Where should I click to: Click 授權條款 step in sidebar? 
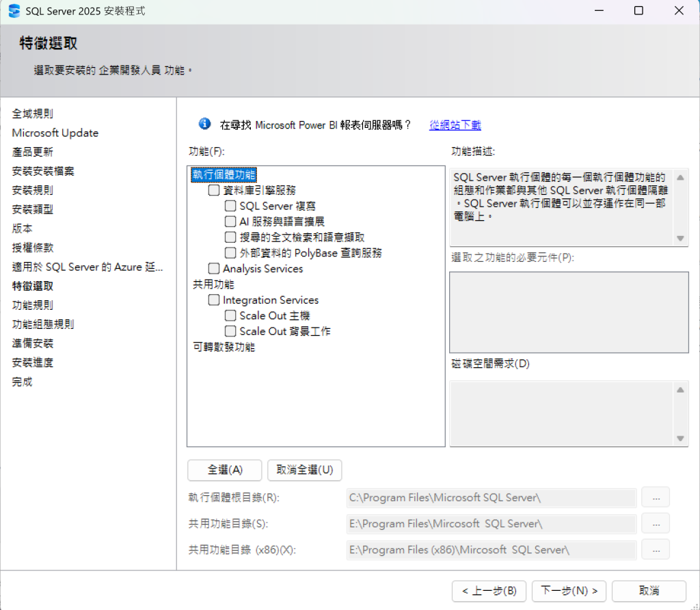(33, 248)
